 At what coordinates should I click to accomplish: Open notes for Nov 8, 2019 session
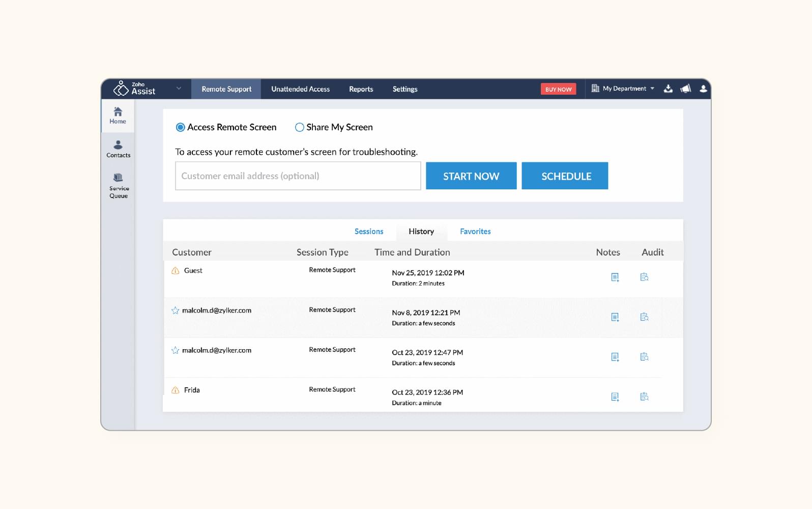[x=615, y=317]
